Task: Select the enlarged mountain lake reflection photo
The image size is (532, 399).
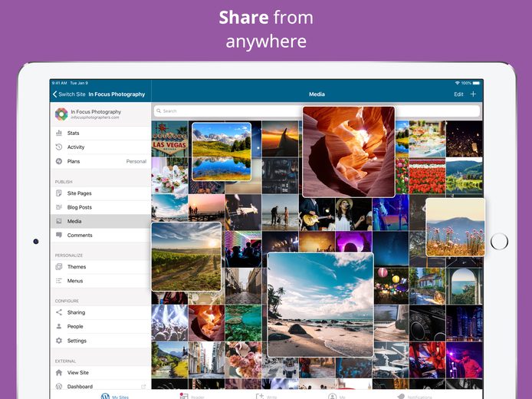Action: [x=222, y=151]
